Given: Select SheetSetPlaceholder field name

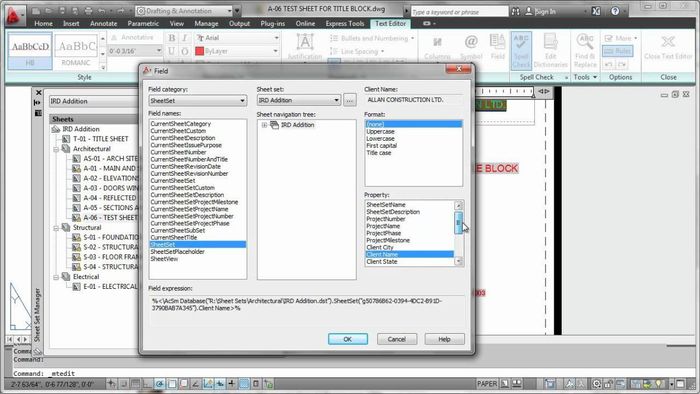Looking at the screenshot, I should (x=177, y=252).
